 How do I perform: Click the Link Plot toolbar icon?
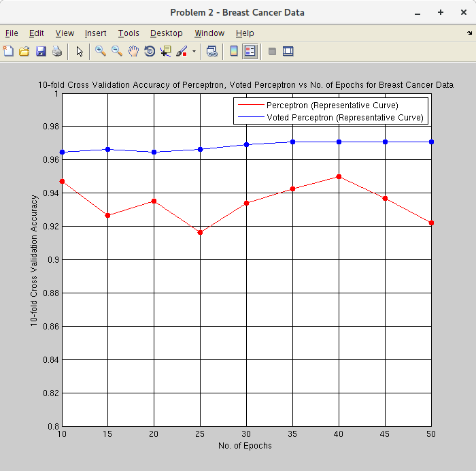[x=212, y=51]
